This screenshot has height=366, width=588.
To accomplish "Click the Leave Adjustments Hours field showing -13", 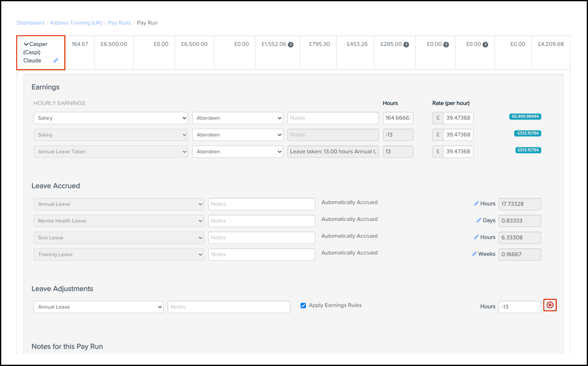I will click(x=520, y=307).
